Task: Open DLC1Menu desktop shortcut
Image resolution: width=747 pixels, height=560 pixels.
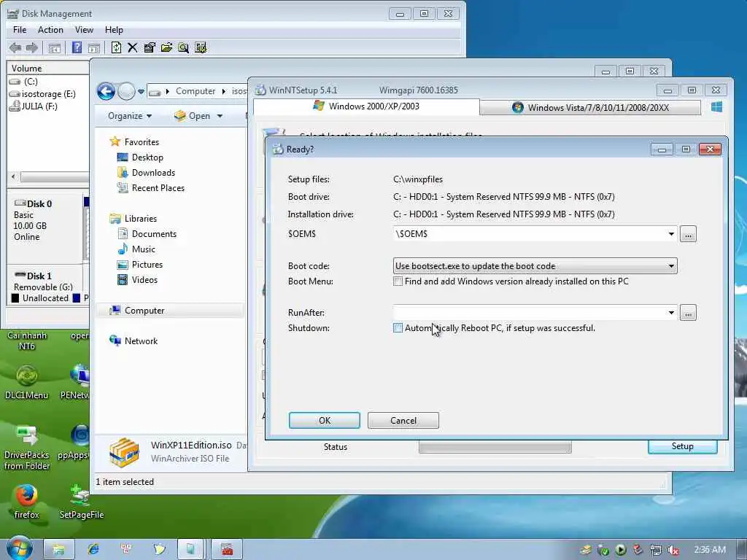Action: point(27,382)
